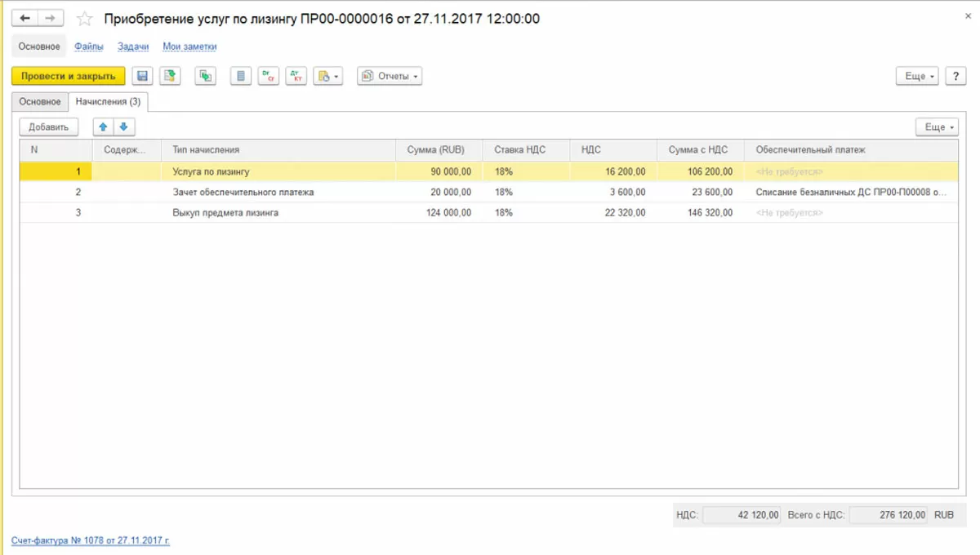
Task: Click the create-based-on document icon
Action: click(206, 76)
